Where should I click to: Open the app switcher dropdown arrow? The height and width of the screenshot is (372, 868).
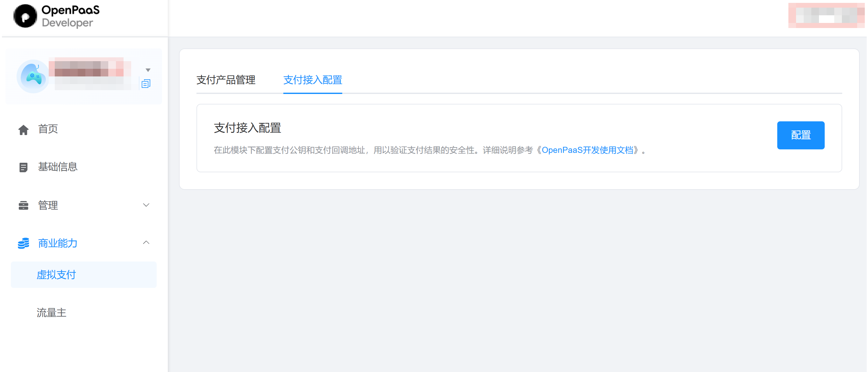[148, 70]
